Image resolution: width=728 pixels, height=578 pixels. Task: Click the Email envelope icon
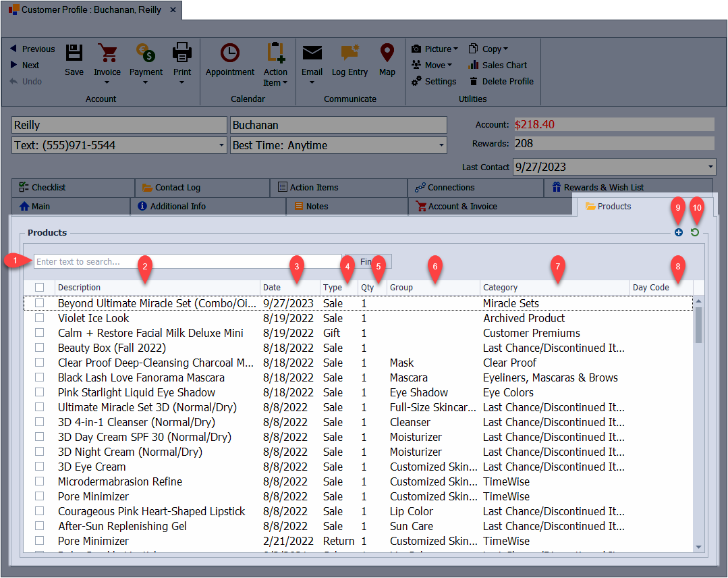312,53
